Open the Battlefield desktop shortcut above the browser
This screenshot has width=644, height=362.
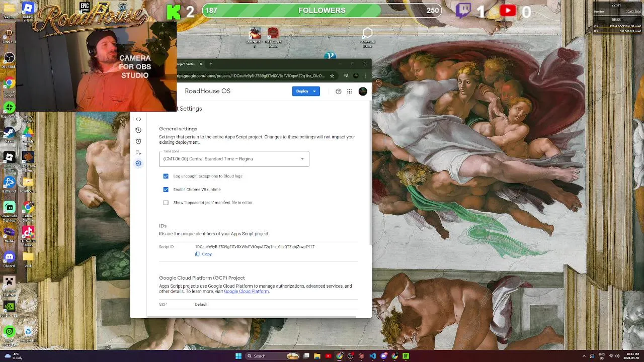[x=254, y=37]
